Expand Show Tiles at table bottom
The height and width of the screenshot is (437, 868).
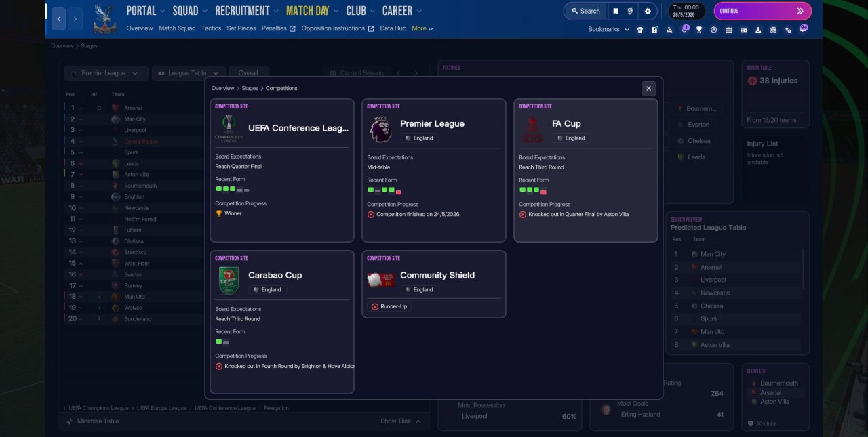400,421
